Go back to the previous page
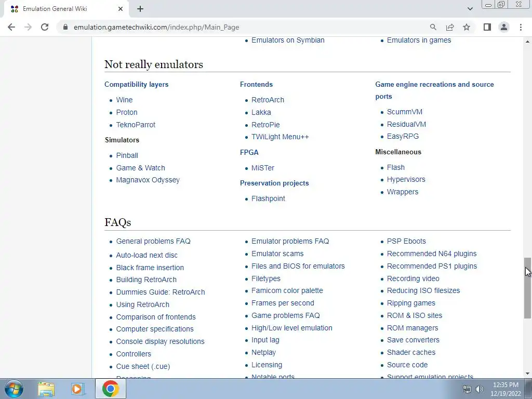The width and height of the screenshot is (532, 399). click(x=11, y=27)
